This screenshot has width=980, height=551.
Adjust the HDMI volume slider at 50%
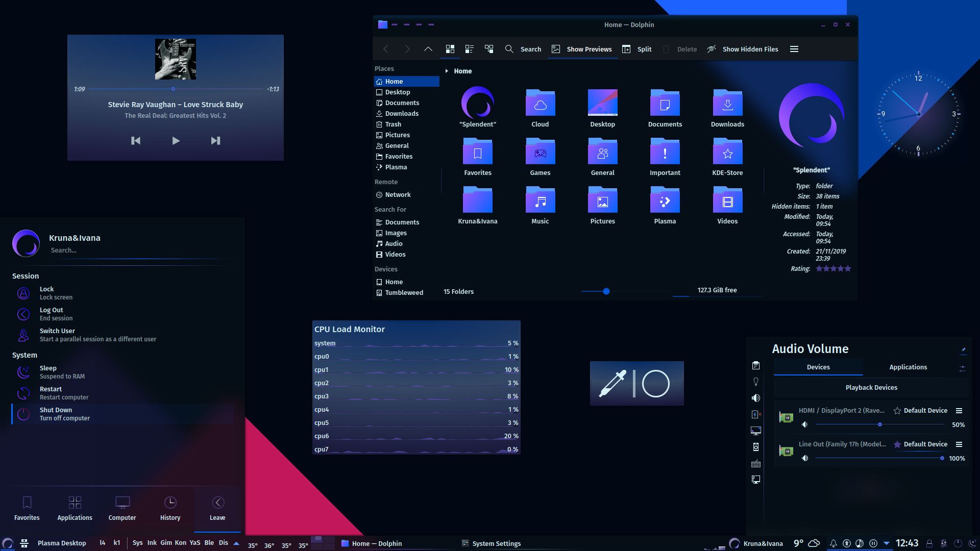(x=880, y=424)
